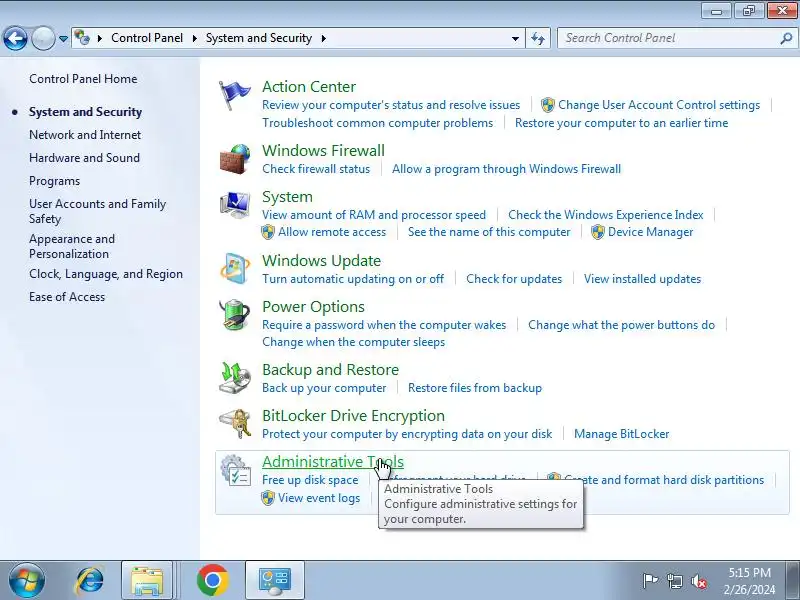Open the Administrative Tools heading link
Image resolution: width=800 pixels, height=600 pixels.
333,462
